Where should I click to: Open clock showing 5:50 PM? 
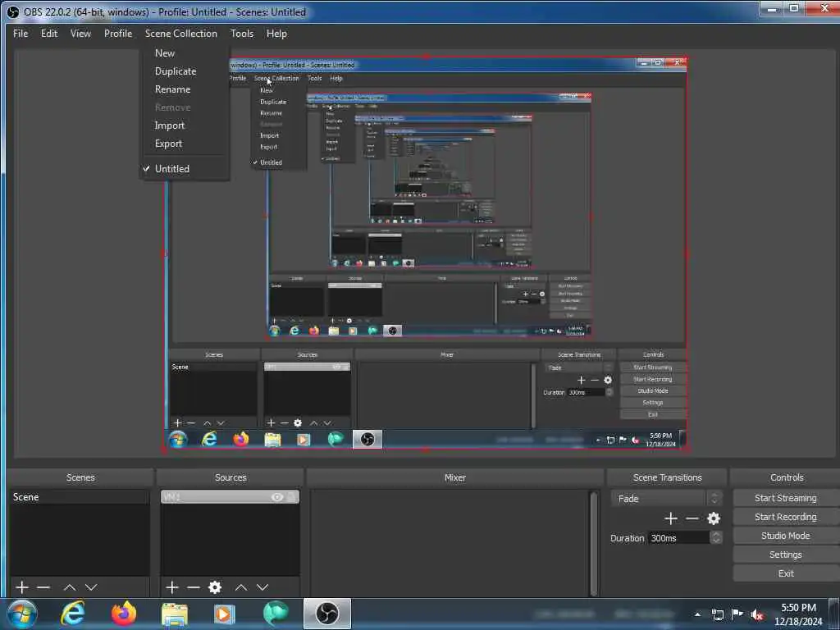pyautogui.click(x=798, y=614)
